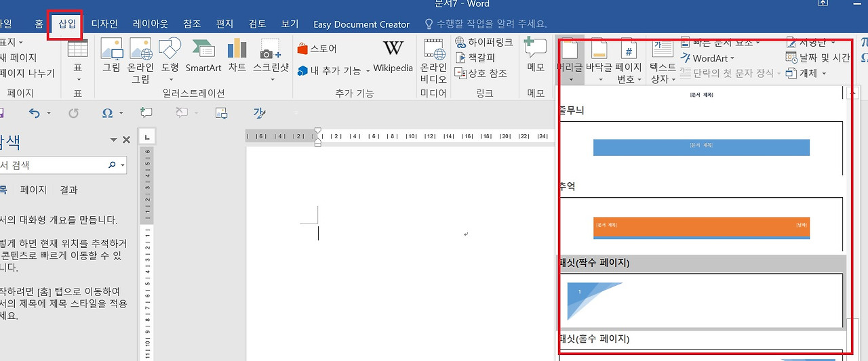
Task: Insert a 텍스트 상자 text box
Action: [x=663, y=61]
